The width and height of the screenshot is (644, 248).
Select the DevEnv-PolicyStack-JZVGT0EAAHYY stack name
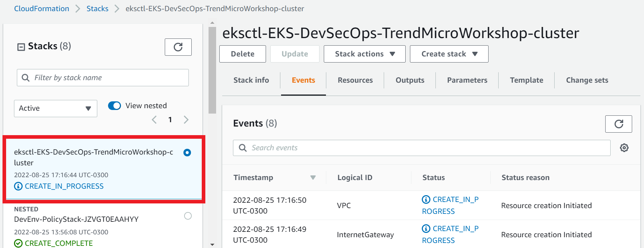pos(76,219)
